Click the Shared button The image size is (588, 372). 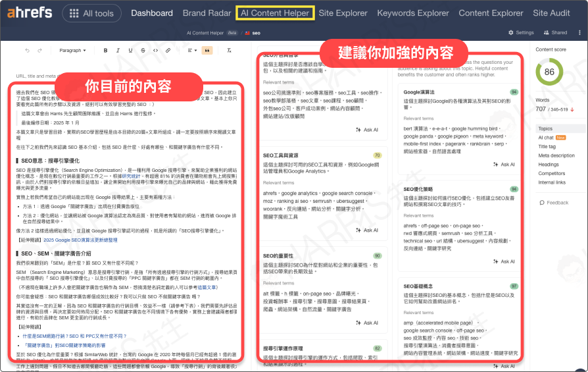point(555,33)
